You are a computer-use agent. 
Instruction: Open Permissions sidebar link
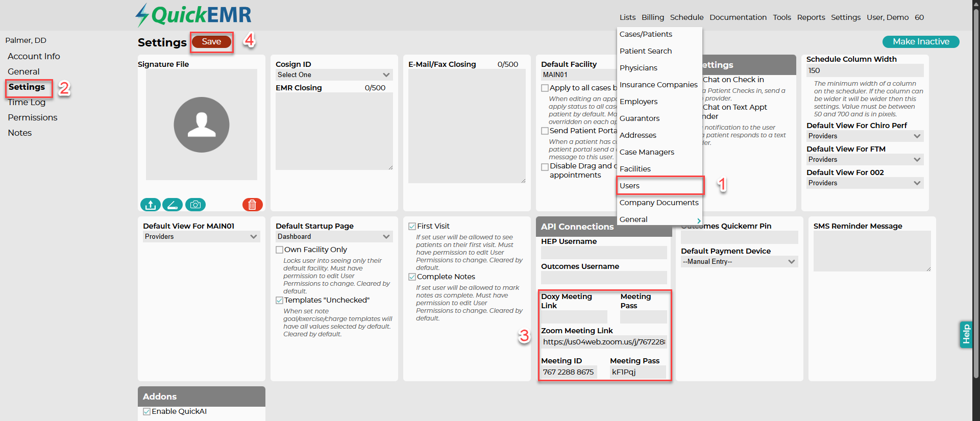[33, 117]
